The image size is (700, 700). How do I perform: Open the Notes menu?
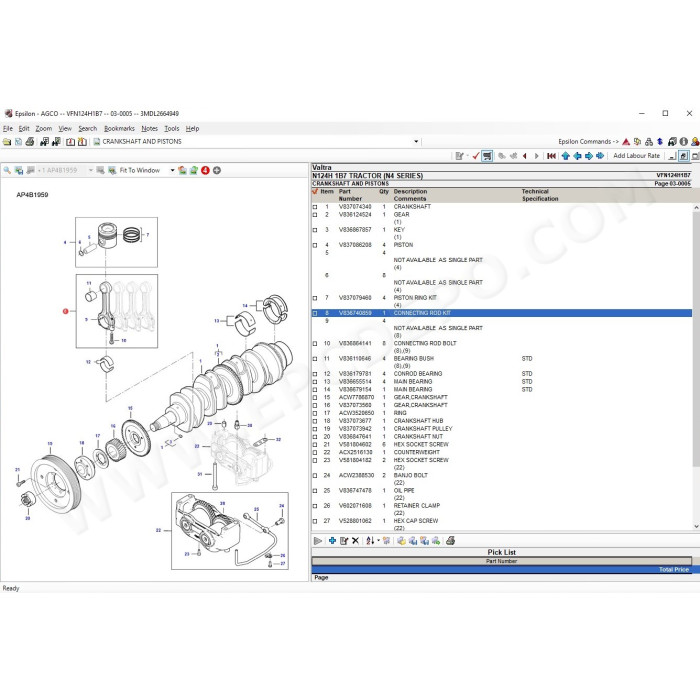coord(150,129)
